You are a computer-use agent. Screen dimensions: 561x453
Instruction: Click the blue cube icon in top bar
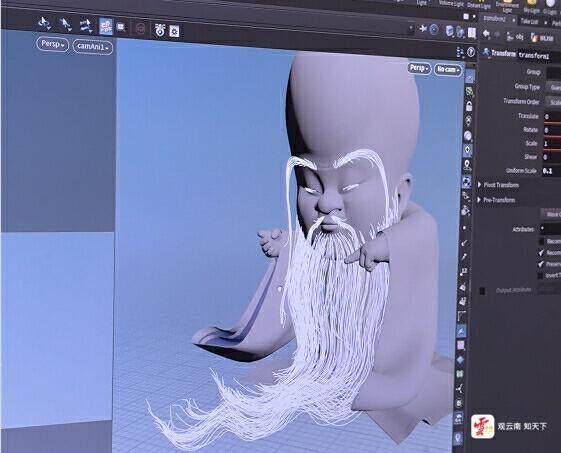pos(449,31)
